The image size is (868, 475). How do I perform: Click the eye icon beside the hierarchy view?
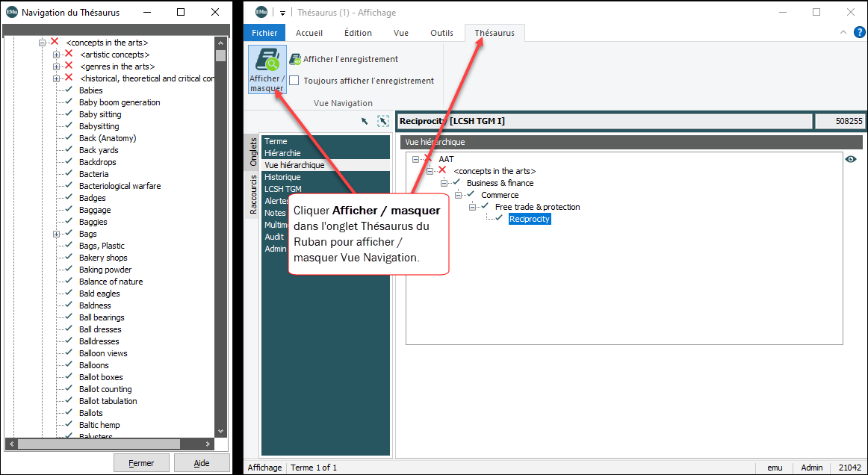point(850,159)
